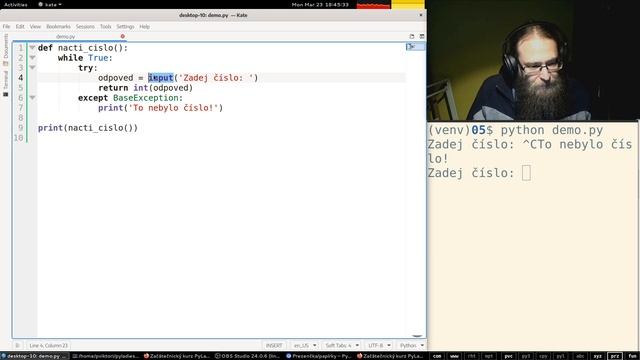Screen dimensions: 640x360
Task: Open the en_US dictionary dropdown
Action: (305, 345)
